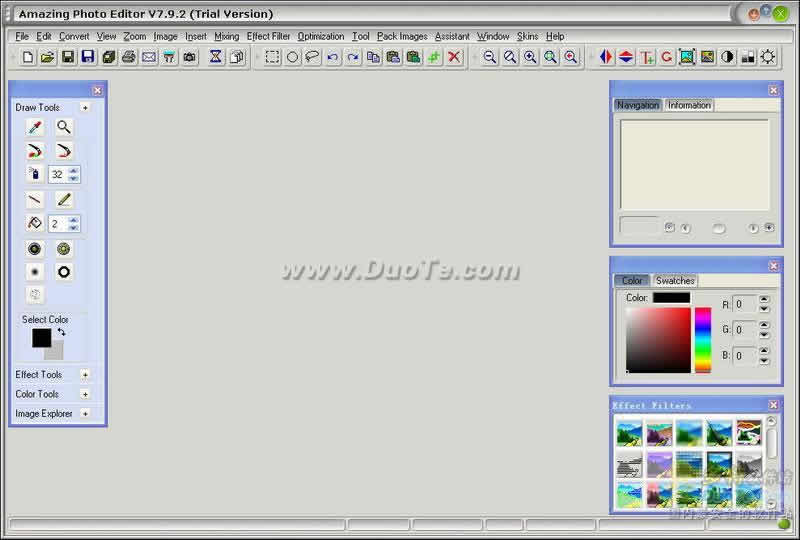800x540 pixels.
Task: Click the first effect filter thumbnail
Action: [x=629, y=433]
